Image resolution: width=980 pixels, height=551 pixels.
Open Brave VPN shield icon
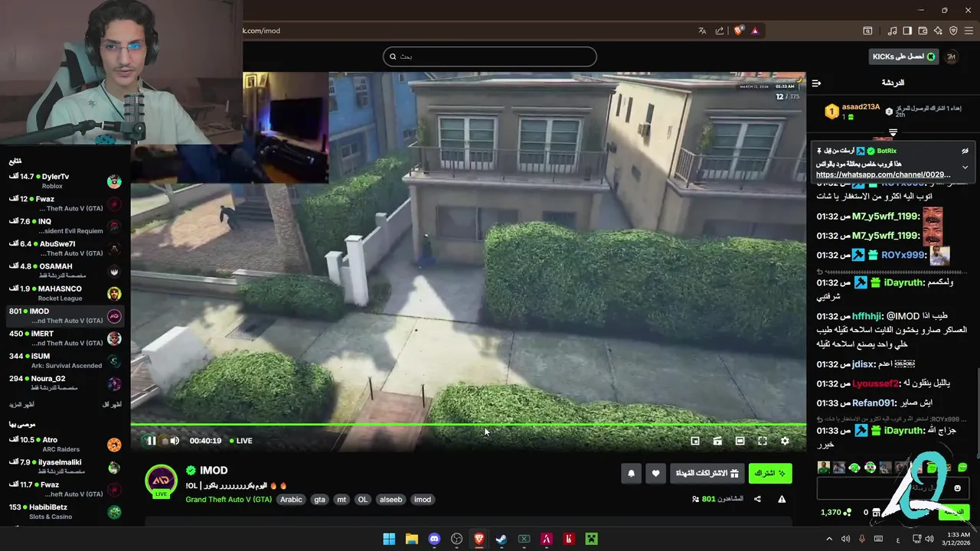[953, 31]
